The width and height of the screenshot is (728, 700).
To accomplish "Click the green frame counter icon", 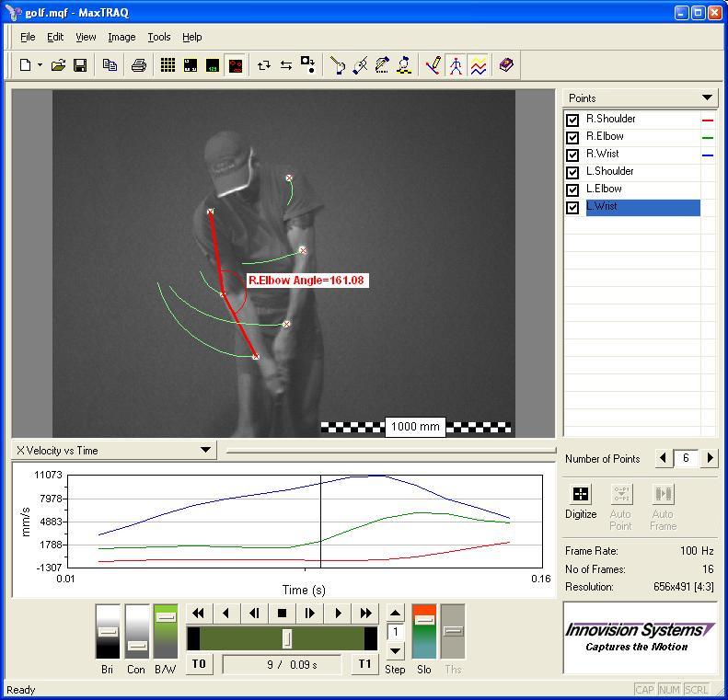I will tap(213, 65).
